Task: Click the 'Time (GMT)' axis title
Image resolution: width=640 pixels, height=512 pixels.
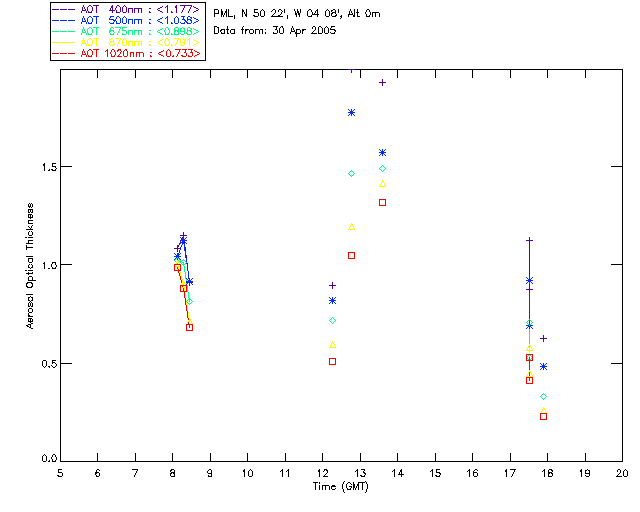Action: tap(341, 487)
